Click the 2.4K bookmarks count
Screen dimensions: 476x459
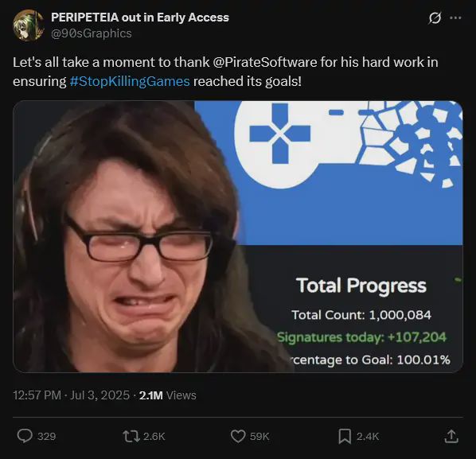[368, 436]
